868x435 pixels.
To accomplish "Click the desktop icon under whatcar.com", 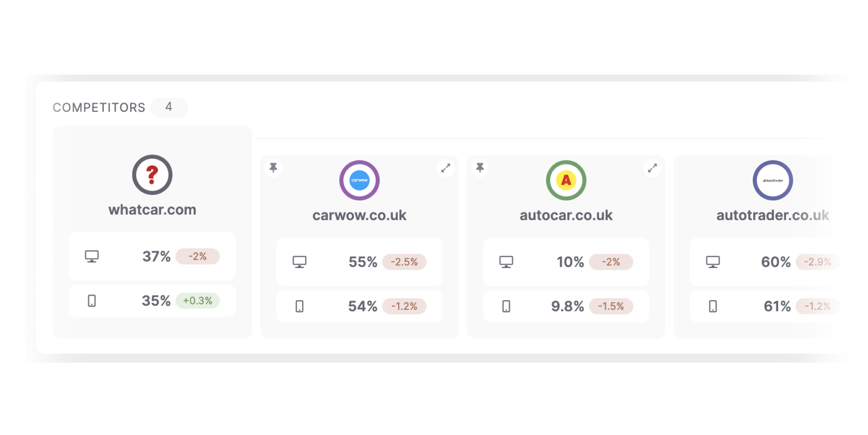I will click(92, 257).
